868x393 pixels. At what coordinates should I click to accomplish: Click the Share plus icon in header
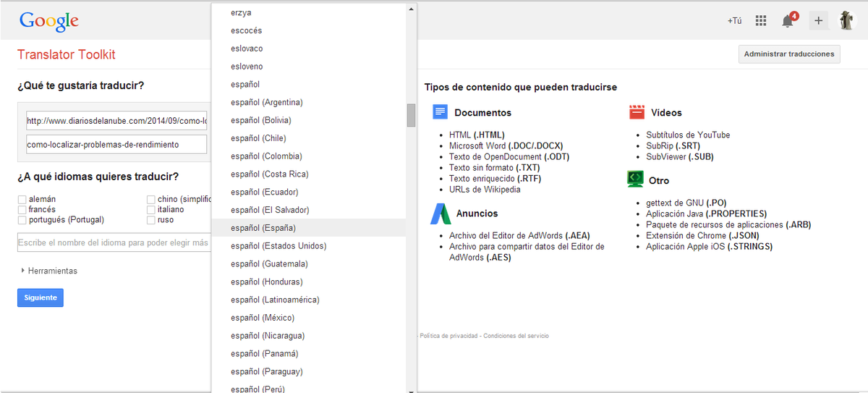click(x=818, y=21)
